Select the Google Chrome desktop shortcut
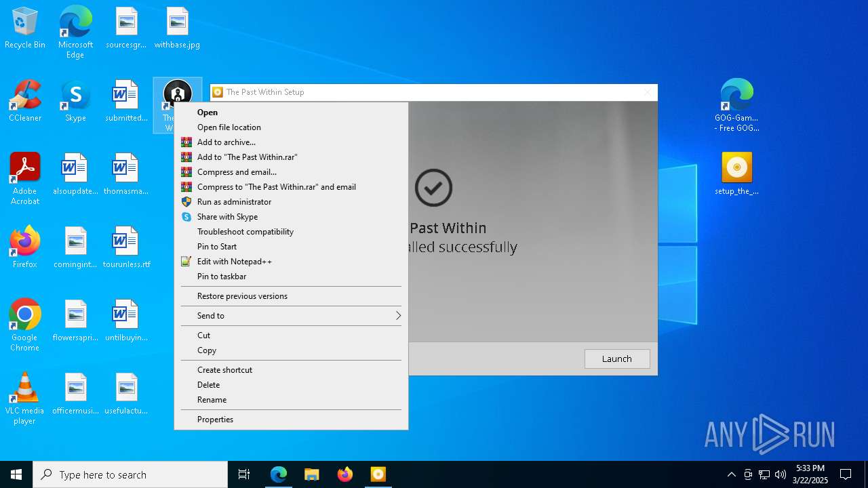The width and height of the screenshot is (868, 488). [x=25, y=325]
